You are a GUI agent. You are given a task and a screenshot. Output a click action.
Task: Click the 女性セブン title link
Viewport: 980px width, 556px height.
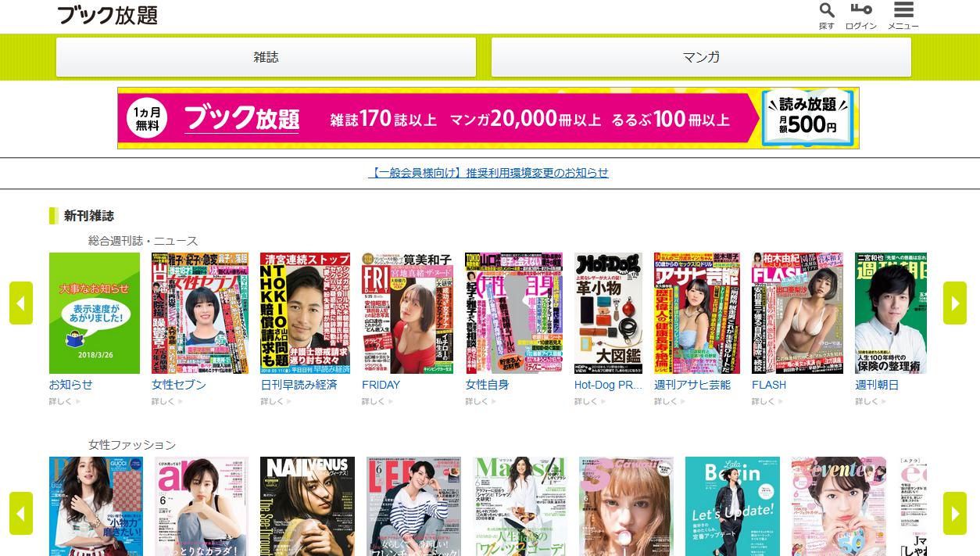pos(179,385)
